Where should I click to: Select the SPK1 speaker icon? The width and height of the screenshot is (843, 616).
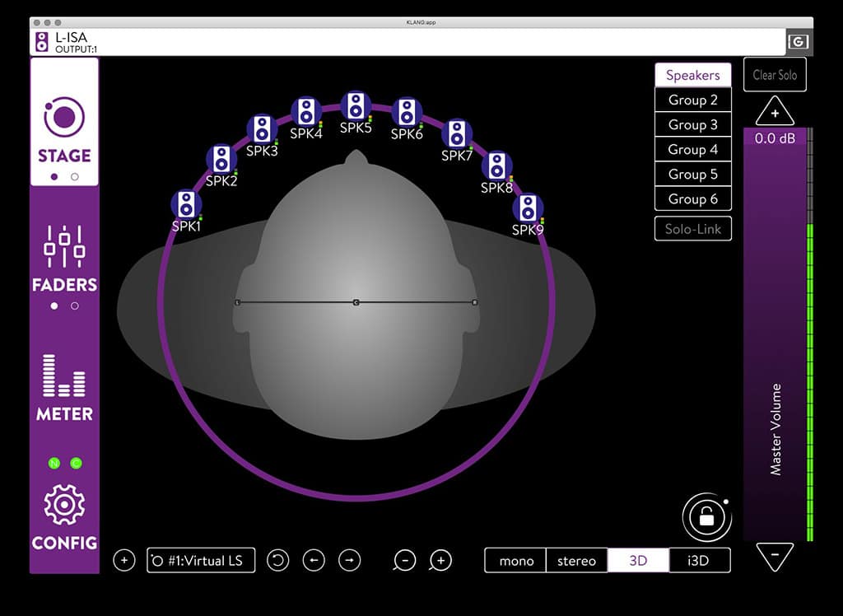[186, 204]
